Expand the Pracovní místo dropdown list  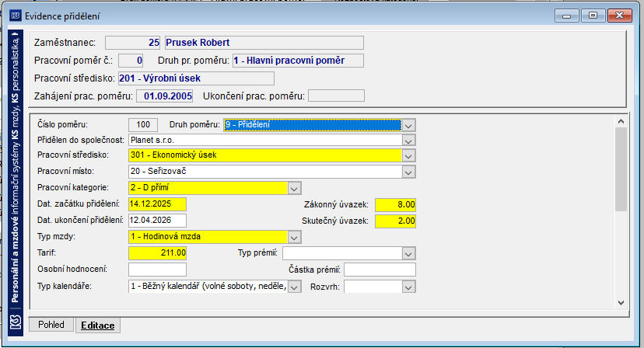[x=408, y=172]
